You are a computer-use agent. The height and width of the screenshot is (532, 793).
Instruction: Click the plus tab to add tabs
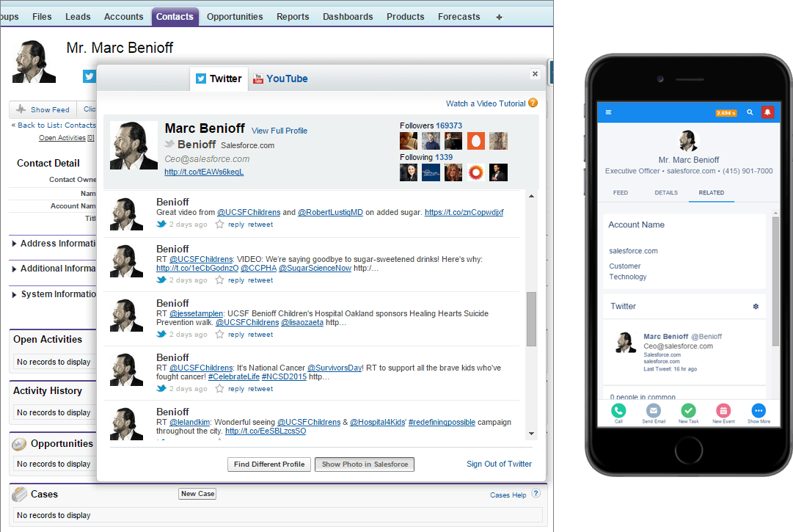499,17
